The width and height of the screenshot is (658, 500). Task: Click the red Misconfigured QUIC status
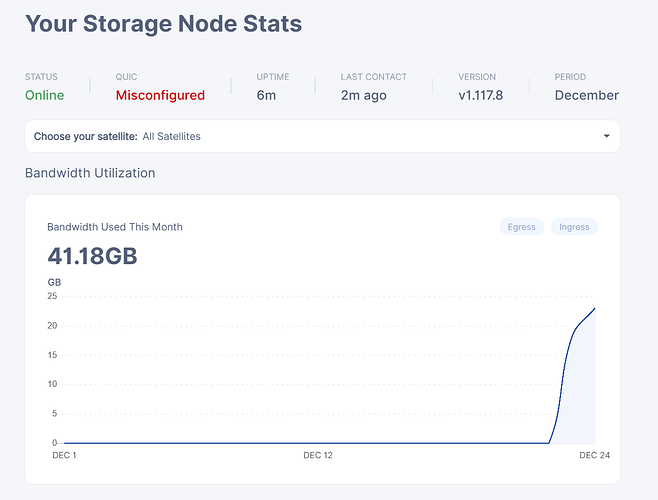[x=160, y=96]
